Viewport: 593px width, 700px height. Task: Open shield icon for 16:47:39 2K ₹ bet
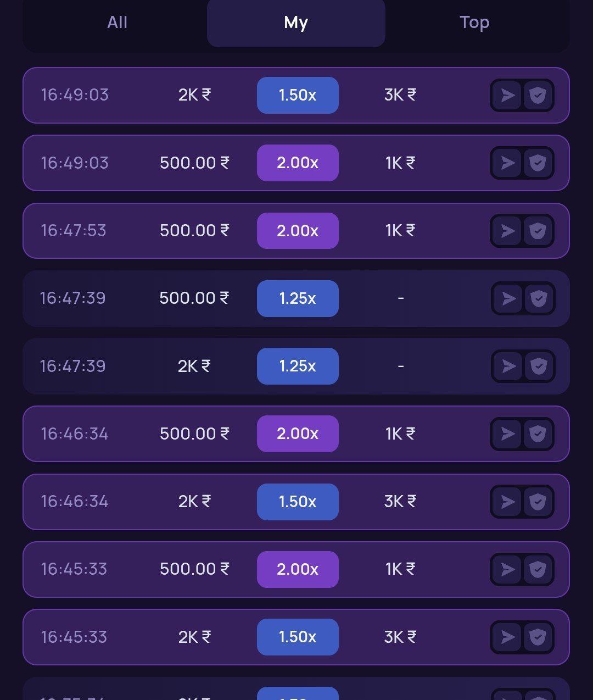[539, 366]
